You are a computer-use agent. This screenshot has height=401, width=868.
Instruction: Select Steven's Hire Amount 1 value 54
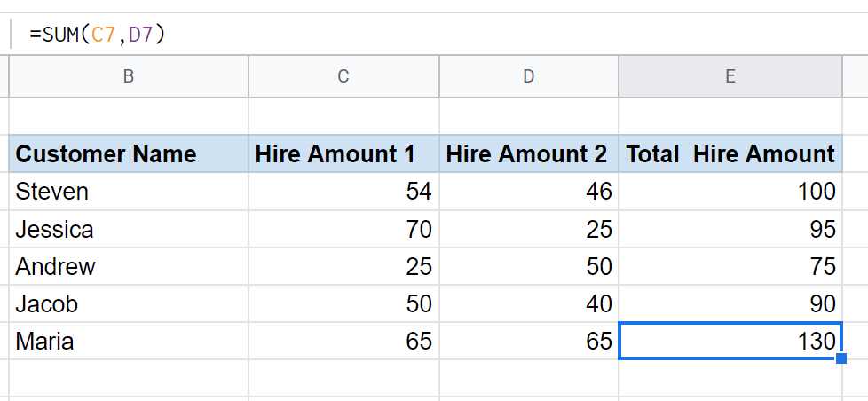[343, 192]
